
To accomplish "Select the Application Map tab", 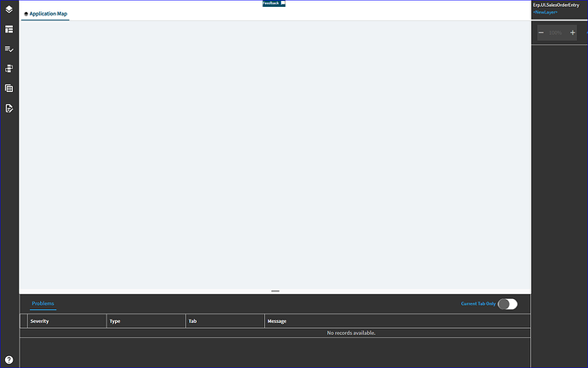I will pyautogui.click(x=45, y=14).
